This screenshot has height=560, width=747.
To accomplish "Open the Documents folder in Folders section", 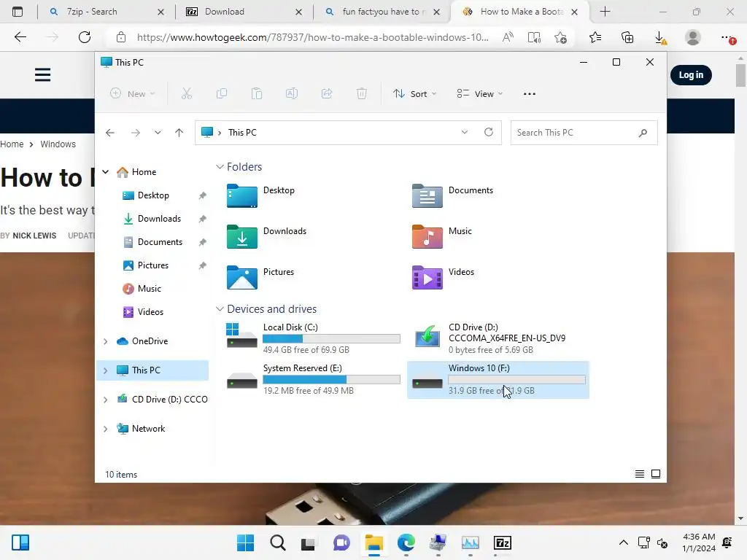I will point(452,195).
